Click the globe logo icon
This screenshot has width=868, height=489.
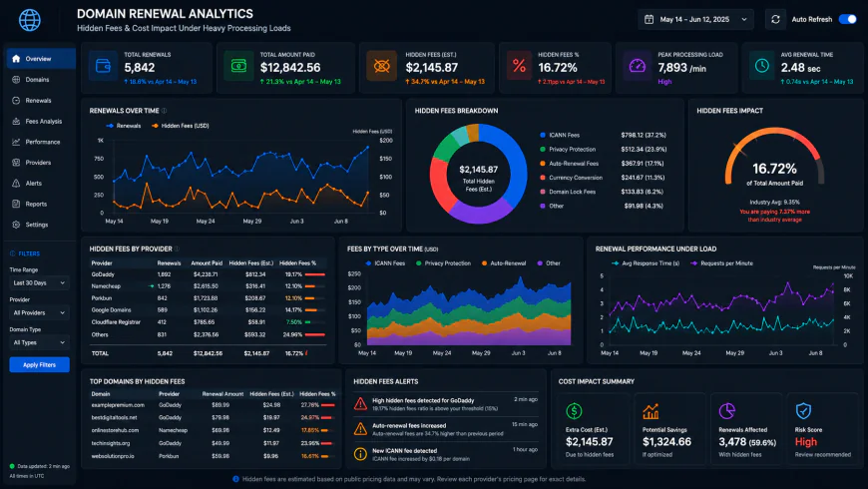point(29,20)
